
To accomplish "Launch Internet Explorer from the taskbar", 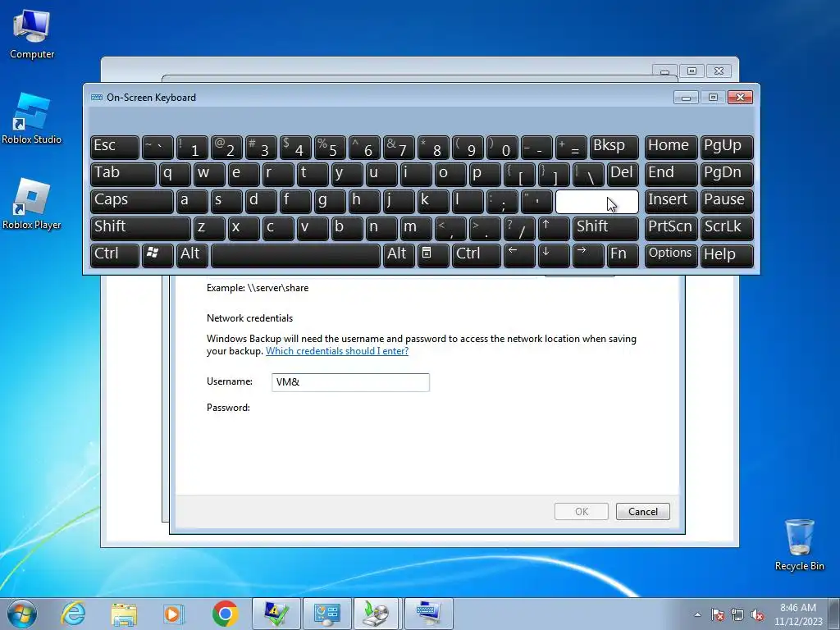I will click(x=73, y=614).
